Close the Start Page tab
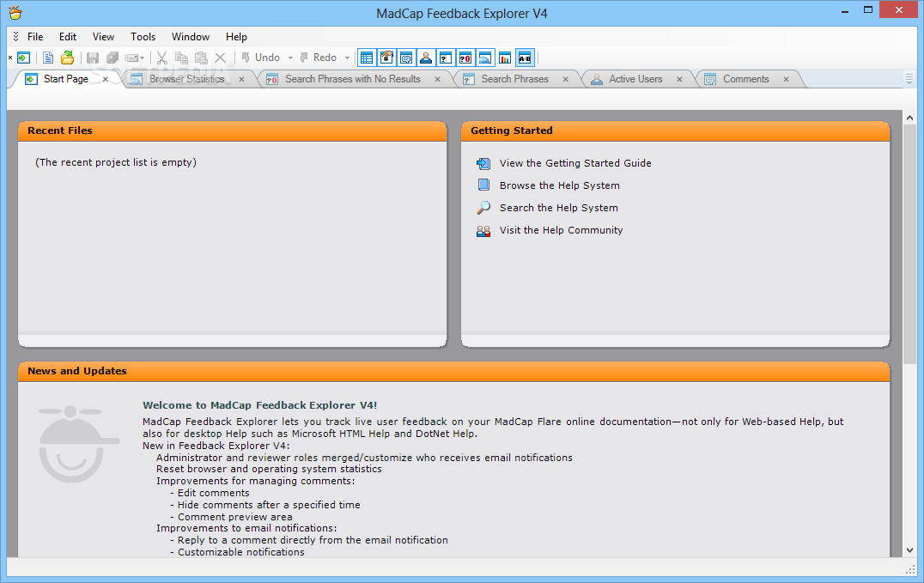 pyautogui.click(x=106, y=79)
